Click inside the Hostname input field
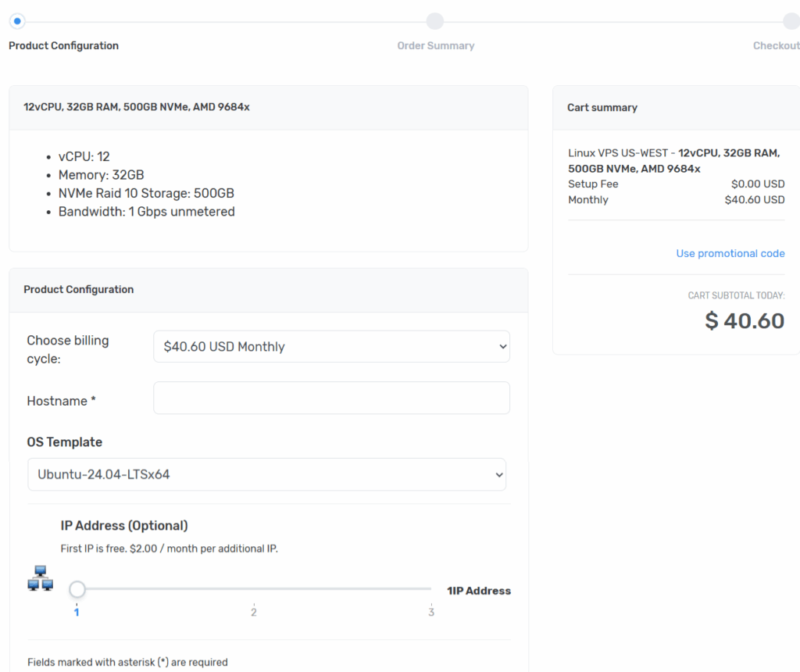 331,398
